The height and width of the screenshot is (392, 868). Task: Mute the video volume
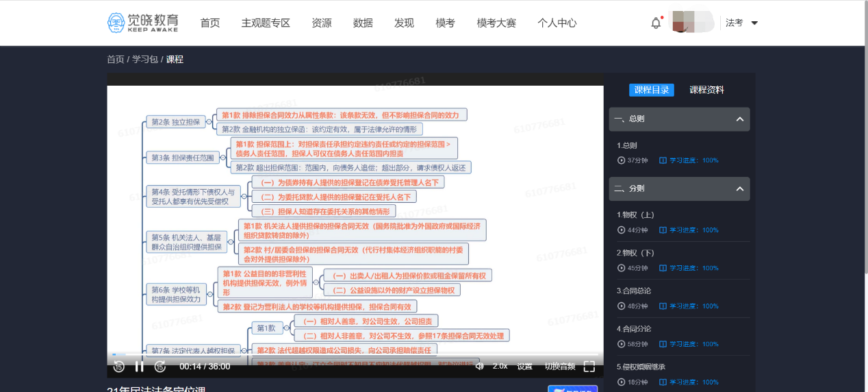[479, 367]
